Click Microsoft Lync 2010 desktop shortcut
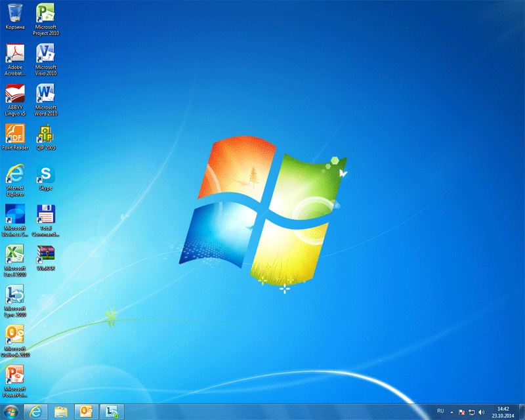525x420 pixels. click(x=15, y=301)
